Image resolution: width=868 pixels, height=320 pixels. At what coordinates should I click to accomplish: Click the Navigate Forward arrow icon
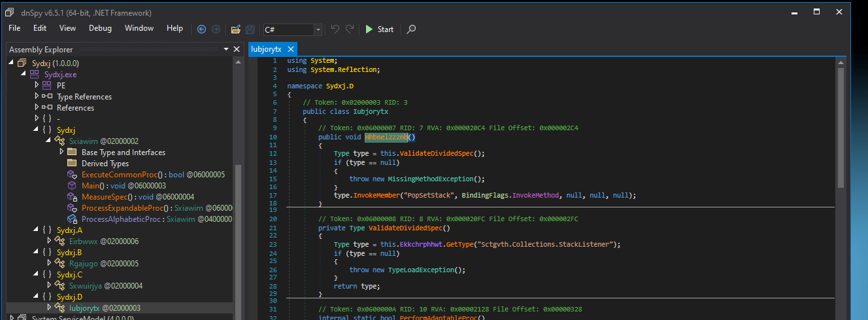tap(216, 29)
